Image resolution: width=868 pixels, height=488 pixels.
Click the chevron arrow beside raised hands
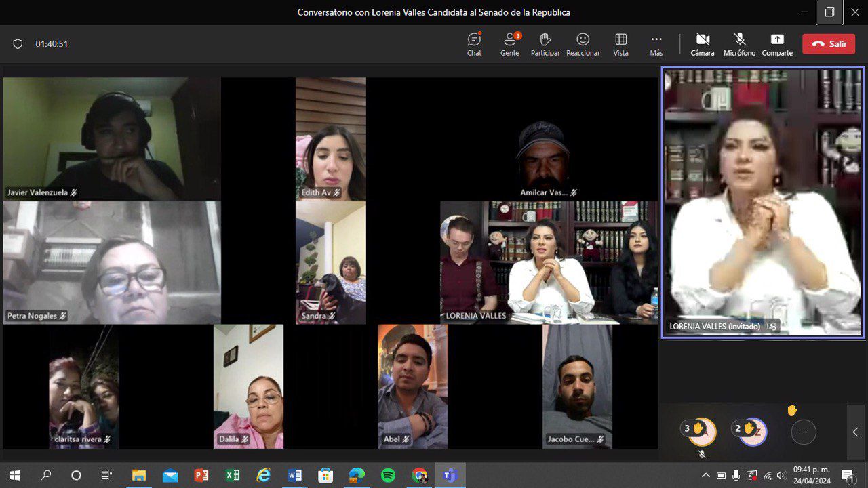[855, 432]
